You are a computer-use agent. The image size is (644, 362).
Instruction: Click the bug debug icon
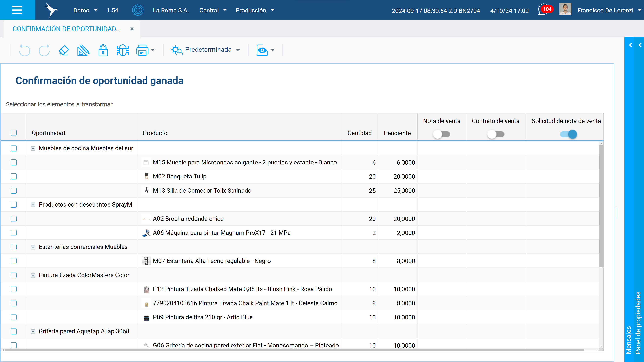[x=122, y=50]
